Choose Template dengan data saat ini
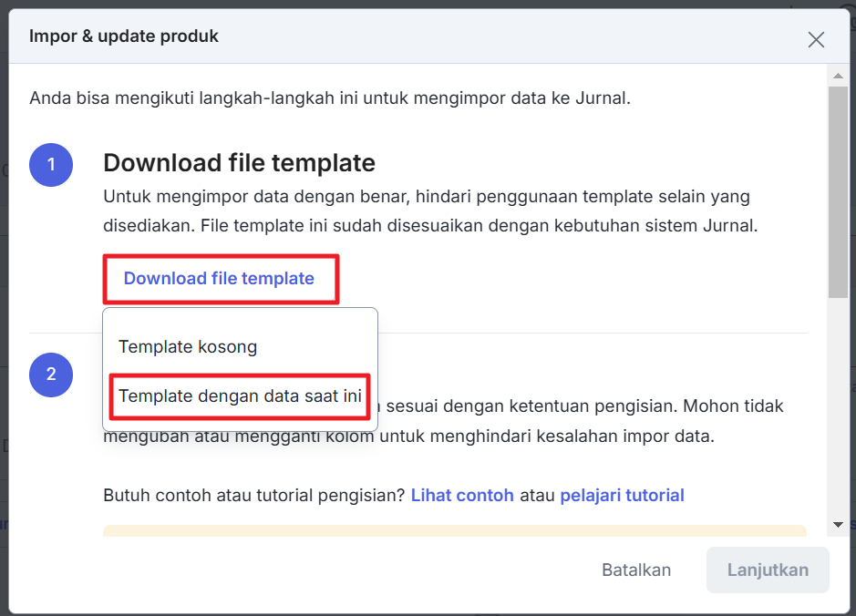The image size is (856, 616). (x=240, y=396)
